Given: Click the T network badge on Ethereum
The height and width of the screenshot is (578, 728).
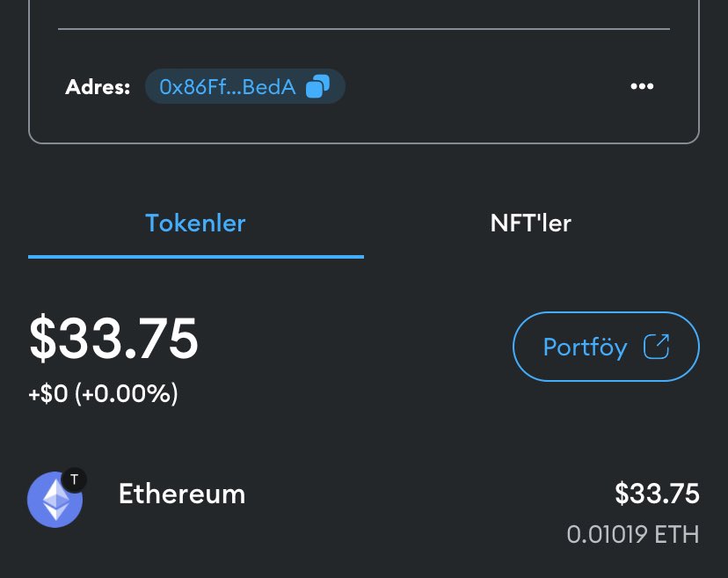Looking at the screenshot, I should click(x=74, y=479).
